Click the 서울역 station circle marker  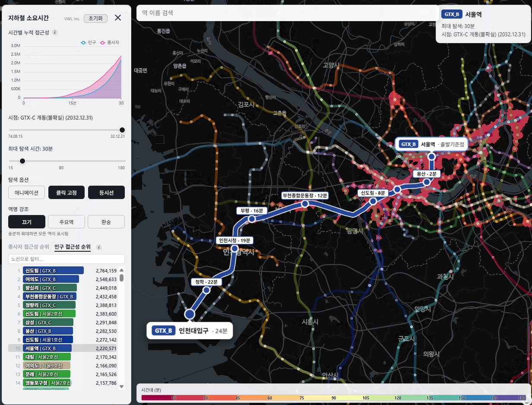431,157
